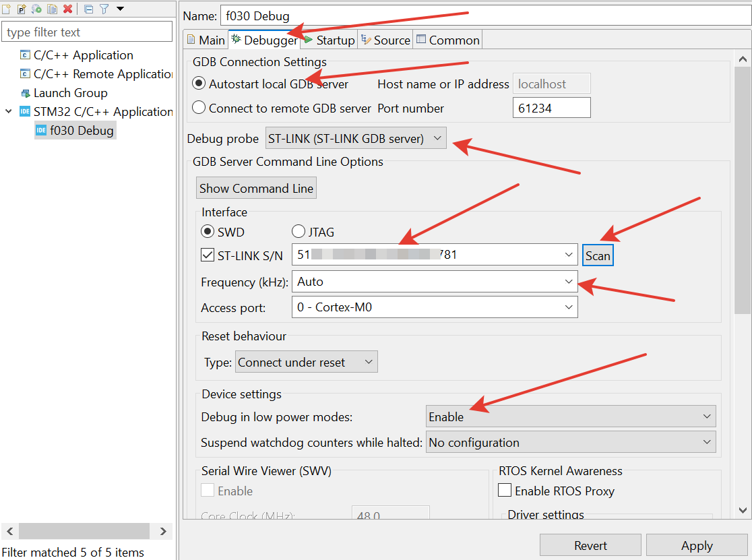Screen dimensions: 752x560
Task: Click the New launch configuration icon
Action: pos(7,9)
